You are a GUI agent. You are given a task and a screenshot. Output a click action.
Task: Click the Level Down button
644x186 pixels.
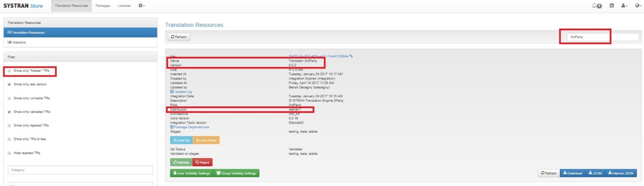coord(206,140)
